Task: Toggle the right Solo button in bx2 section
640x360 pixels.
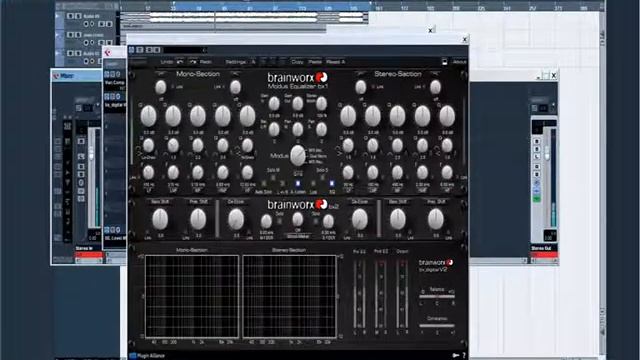Action: point(316,221)
